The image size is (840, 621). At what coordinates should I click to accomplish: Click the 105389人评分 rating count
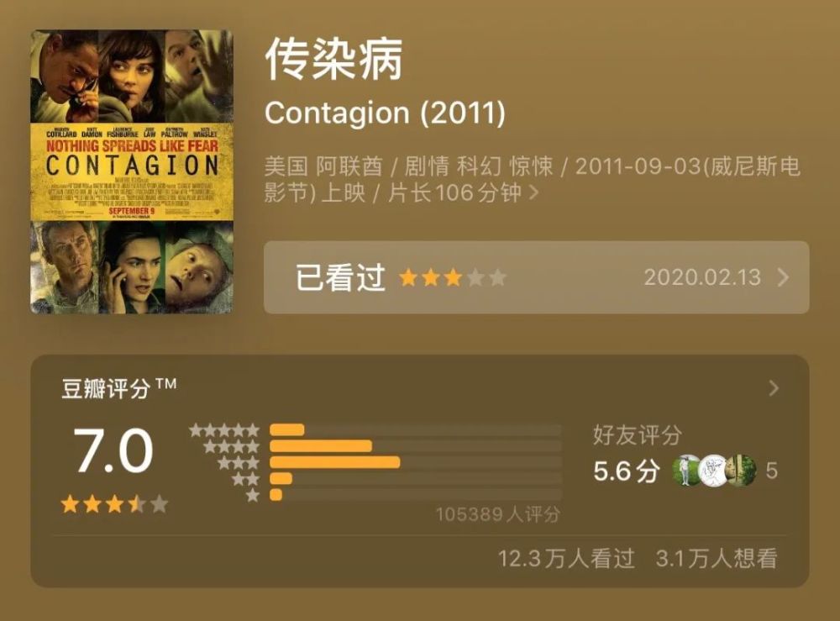(497, 514)
